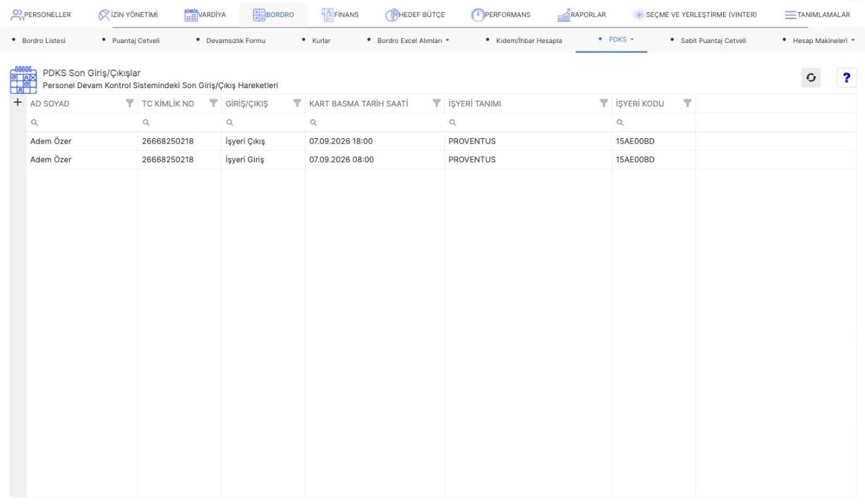Go to İZİN YÖNETİMİ module

coord(128,14)
